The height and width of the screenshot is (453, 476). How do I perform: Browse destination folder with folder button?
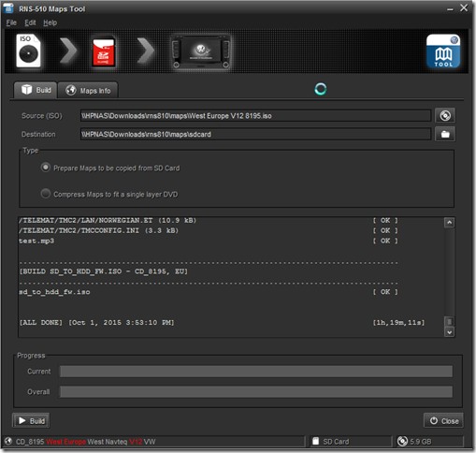point(445,134)
